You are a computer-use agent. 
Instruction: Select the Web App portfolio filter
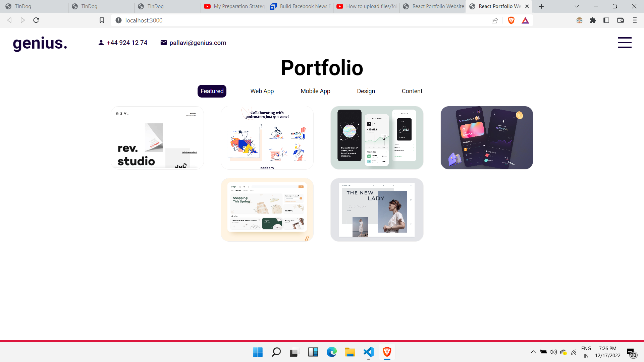pos(262,91)
